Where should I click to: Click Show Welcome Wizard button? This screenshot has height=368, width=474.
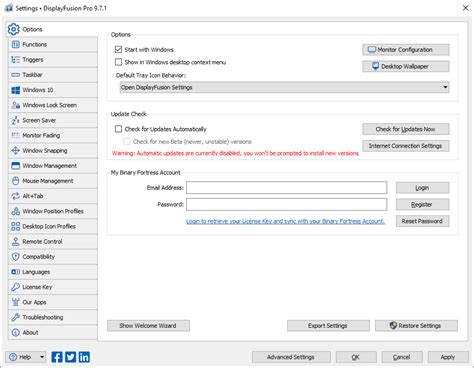(x=148, y=326)
